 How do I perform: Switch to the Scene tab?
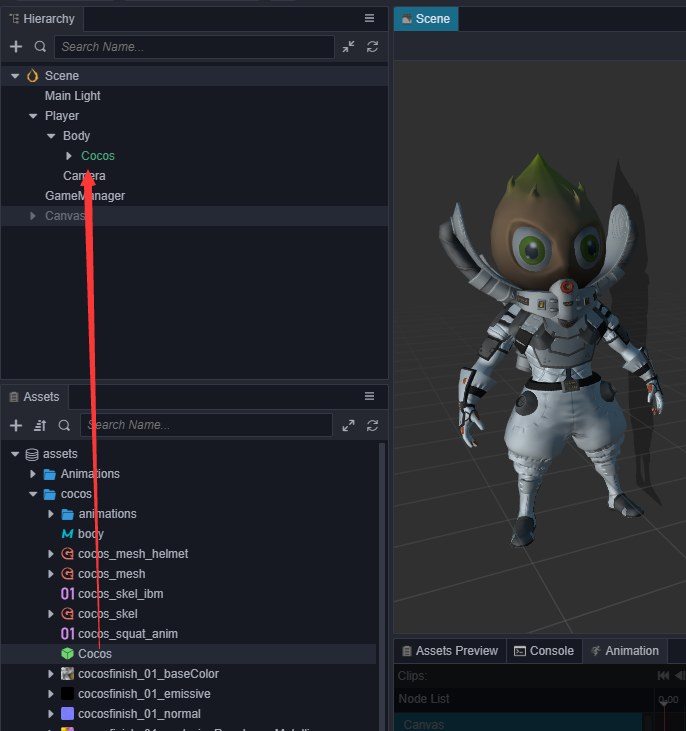(x=426, y=19)
